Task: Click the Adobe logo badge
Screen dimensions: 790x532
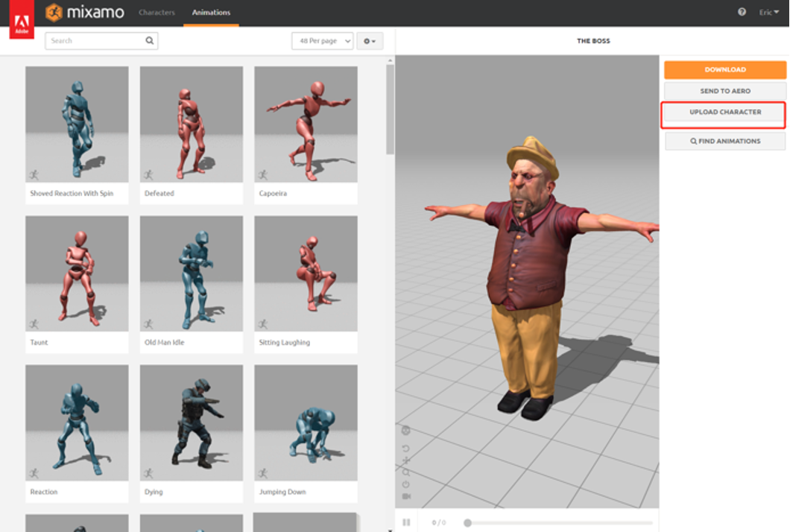Action: pyautogui.click(x=22, y=19)
